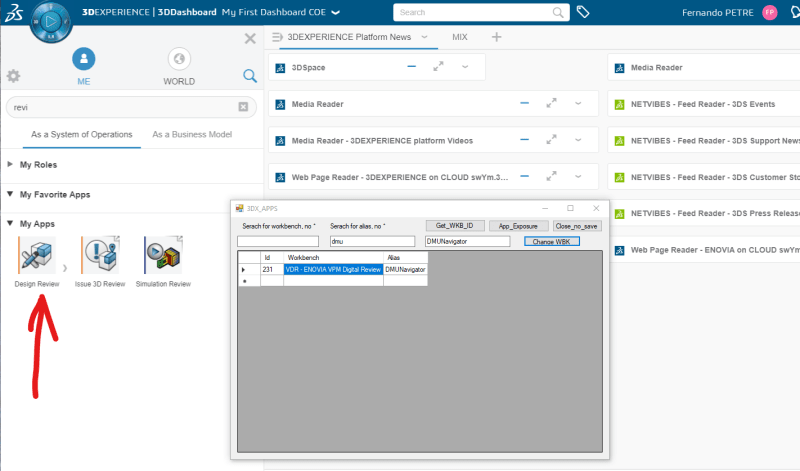
Task: Focus the DMUNavigator text field
Action: click(467, 241)
